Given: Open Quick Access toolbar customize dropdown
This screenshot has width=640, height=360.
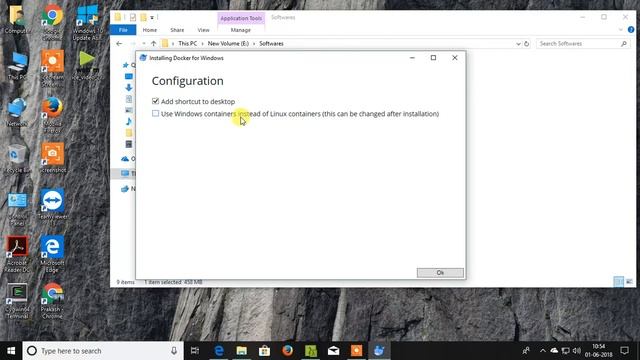Looking at the screenshot, I should pyautogui.click(x=152, y=18).
